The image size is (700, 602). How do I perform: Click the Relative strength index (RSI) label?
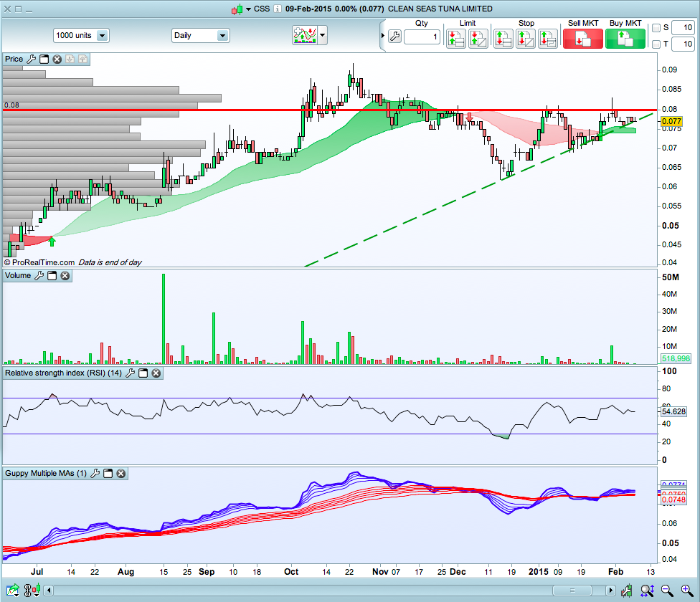pos(63,373)
